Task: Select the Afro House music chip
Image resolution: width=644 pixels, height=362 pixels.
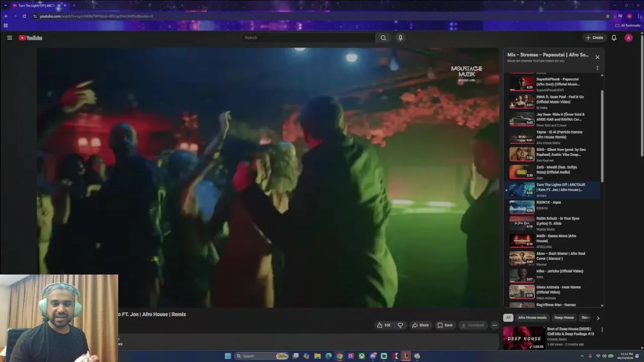Action: 532,318
